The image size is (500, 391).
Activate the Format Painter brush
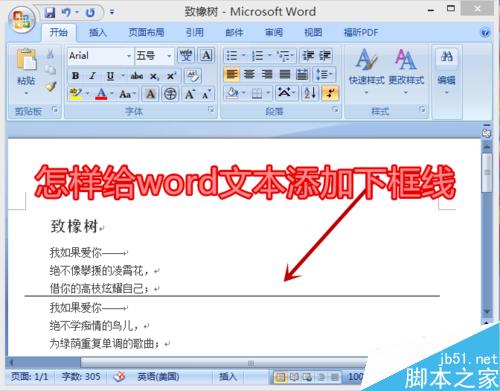click(51, 87)
